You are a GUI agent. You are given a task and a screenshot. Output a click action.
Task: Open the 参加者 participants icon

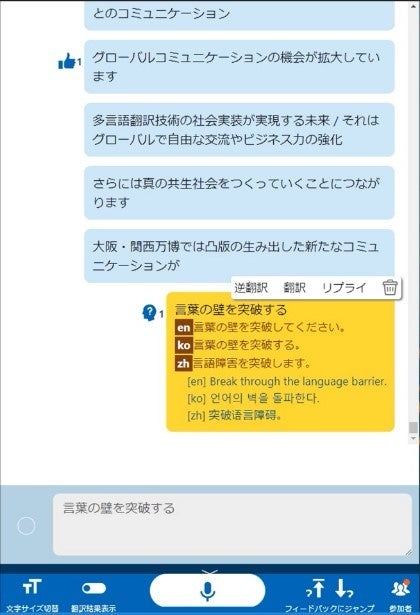pos(400,587)
